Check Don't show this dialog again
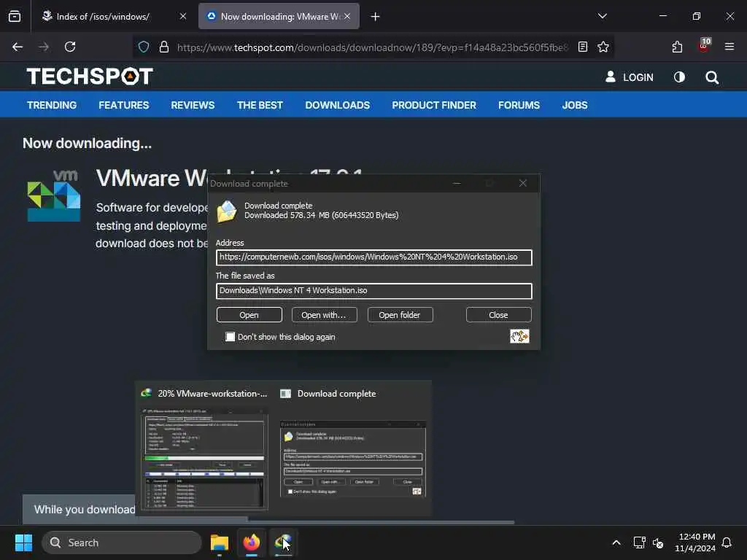Viewport: 747px width, 560px height. coord(230,337)
